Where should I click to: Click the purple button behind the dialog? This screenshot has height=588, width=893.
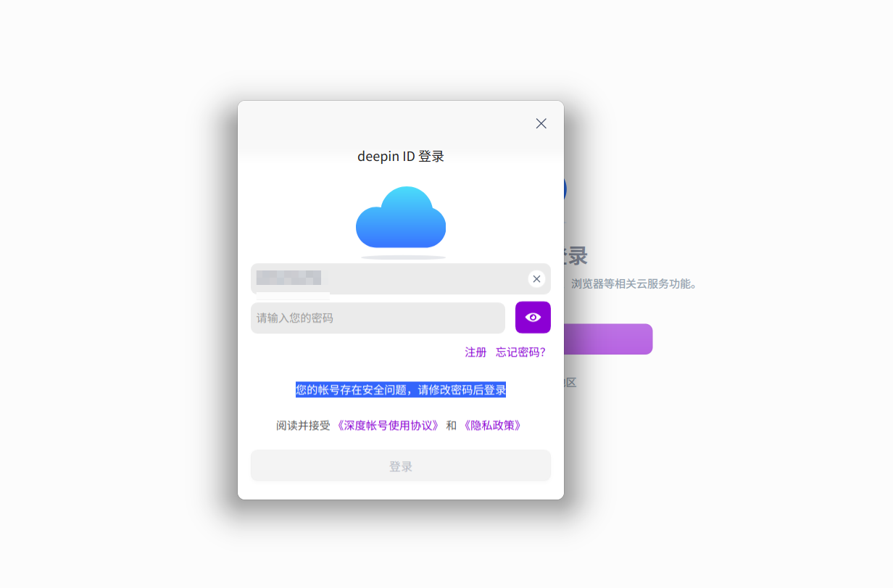(x=608, y=339)
